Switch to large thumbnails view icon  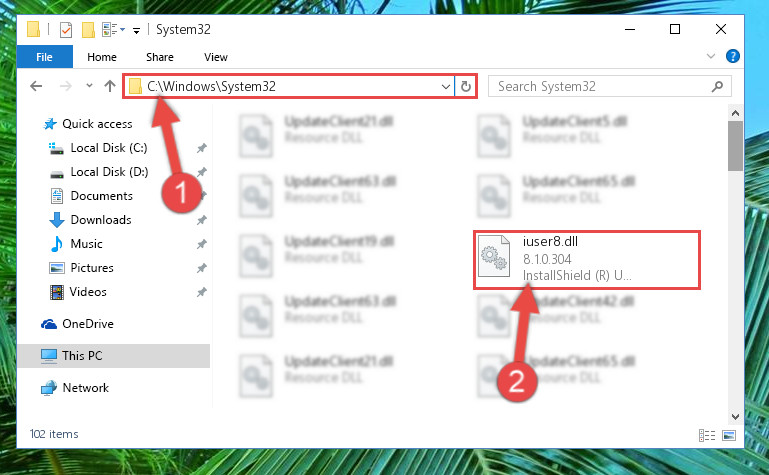[729, 435]
